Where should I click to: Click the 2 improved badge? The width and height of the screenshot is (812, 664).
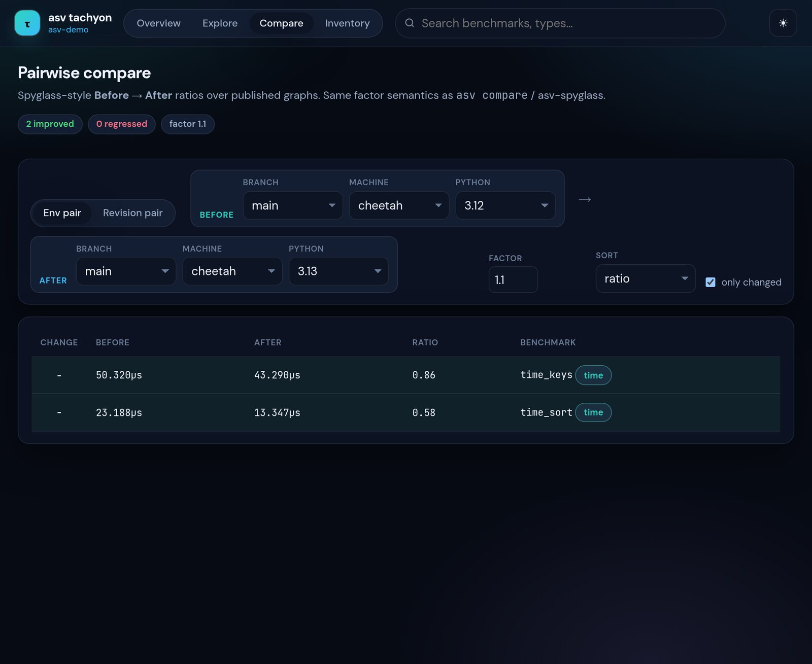pyautogui.click(x=50, y=124)
